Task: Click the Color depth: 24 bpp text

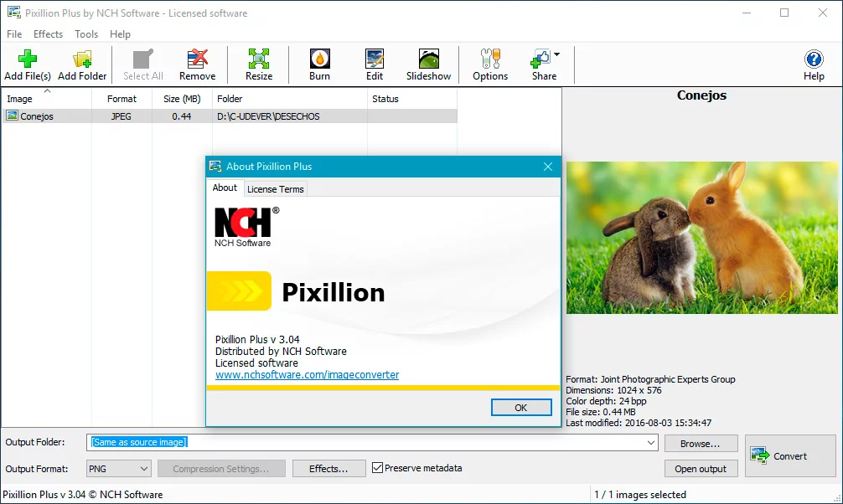Action: pyautogui.click(x=606, y=401)
